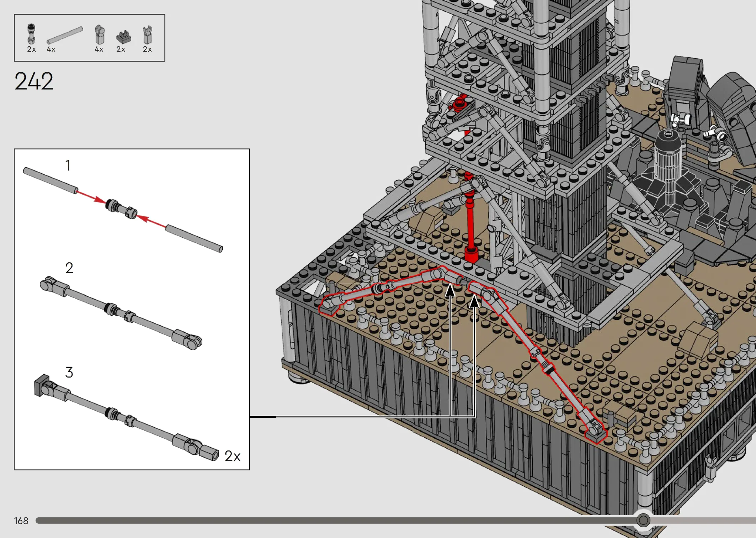Click sub-step 2 assembled rod diagram
Image resolution: width=756 pixels, height=538 pixels.
coord(121,313)
